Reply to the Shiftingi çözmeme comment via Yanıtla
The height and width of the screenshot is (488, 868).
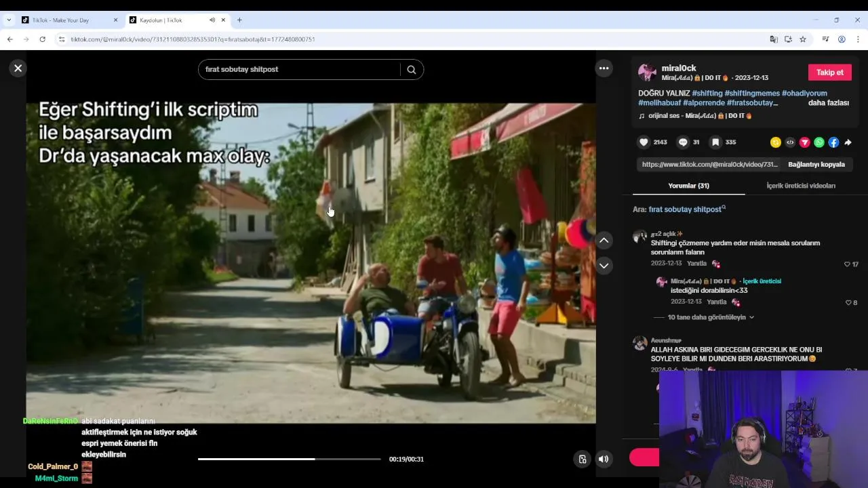click(696, 264)
